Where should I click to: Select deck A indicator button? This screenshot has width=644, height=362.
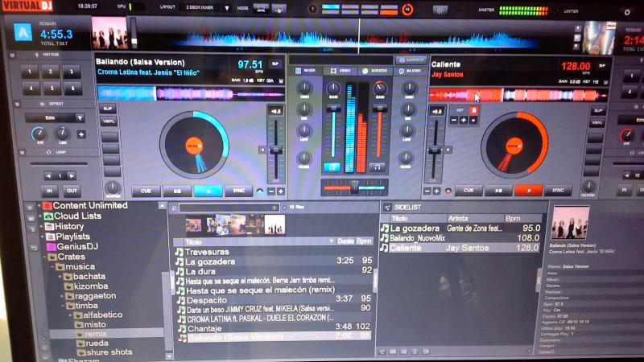coord(23,32)
